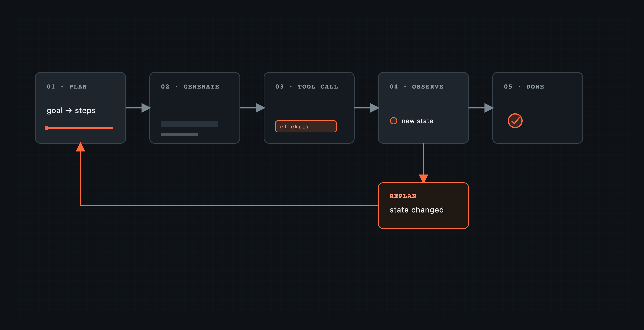Click the 01 · PLAN heading
This screenshot has width=644, height=330.
pyautogui.click(x=67, y=87)
